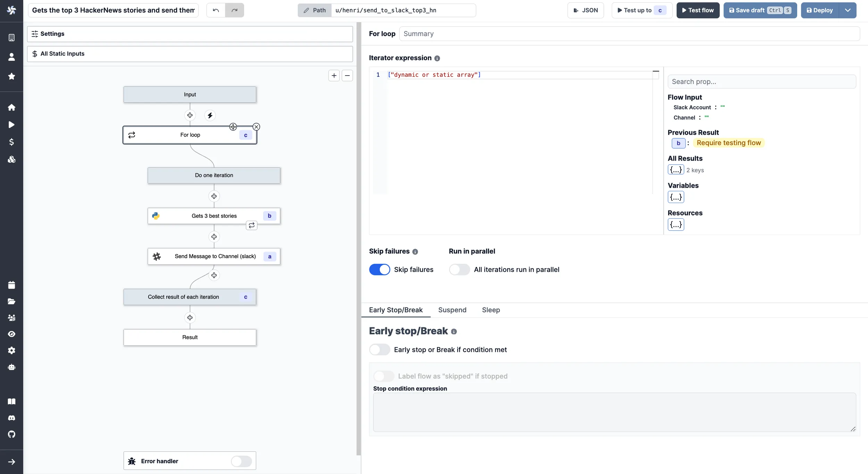Expand the All Results object keys
The image size is (868, 474).
click(x=675, y=170)
